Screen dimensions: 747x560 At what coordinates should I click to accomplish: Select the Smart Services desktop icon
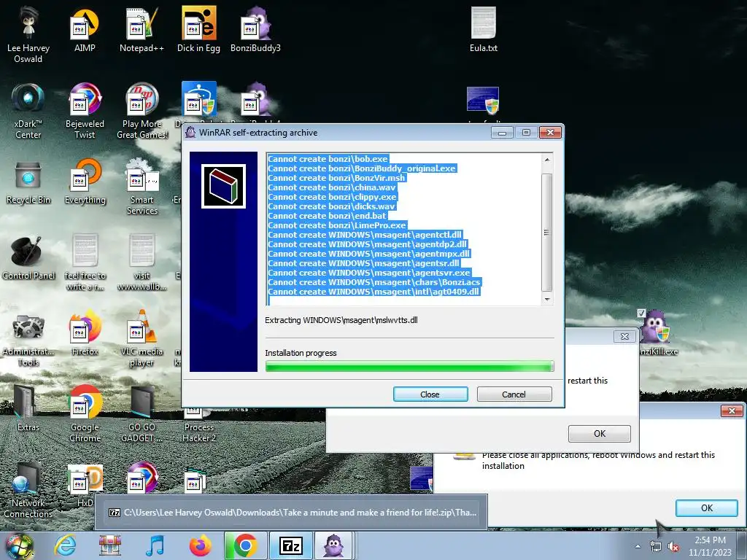(x=142, y=187)
